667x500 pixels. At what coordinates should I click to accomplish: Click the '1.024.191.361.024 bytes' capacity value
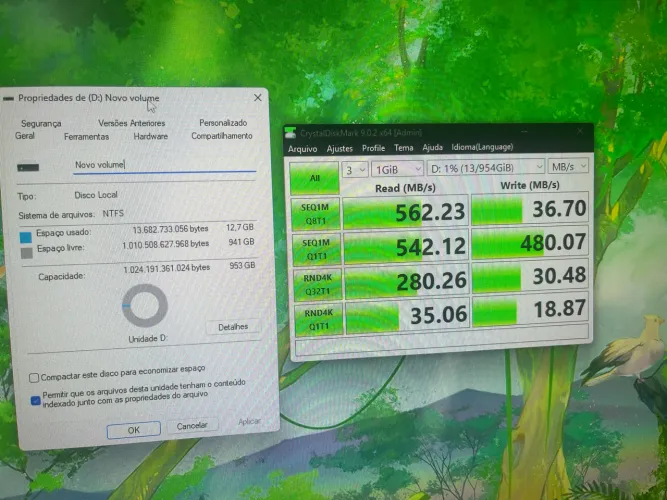pyautogui.click(x=167, y=269)
